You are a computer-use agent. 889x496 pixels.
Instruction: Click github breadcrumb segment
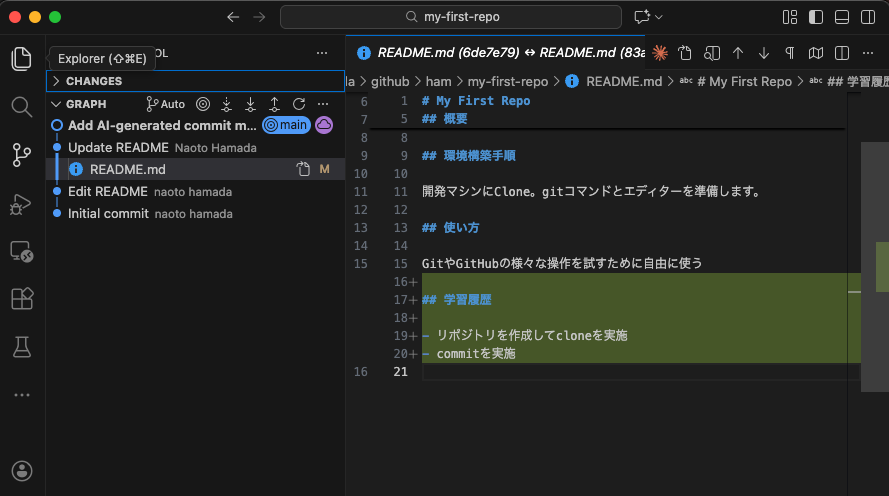[x=390, y=82]
